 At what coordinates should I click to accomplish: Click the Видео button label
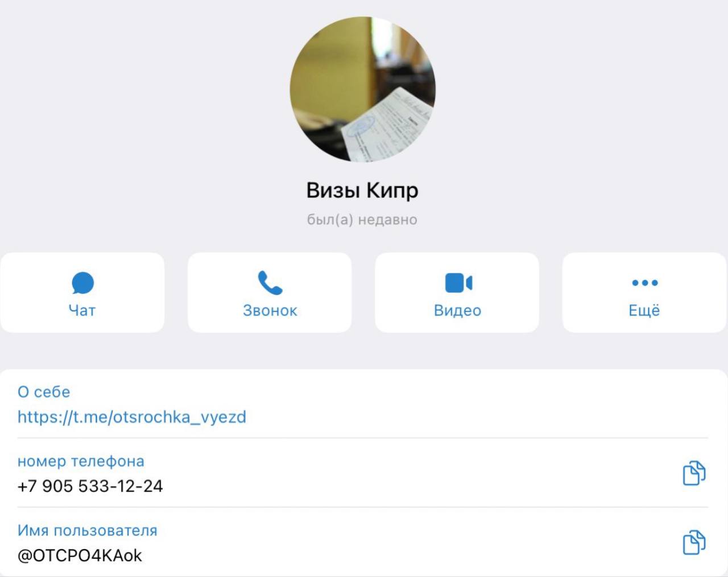(x=458, y=310)
